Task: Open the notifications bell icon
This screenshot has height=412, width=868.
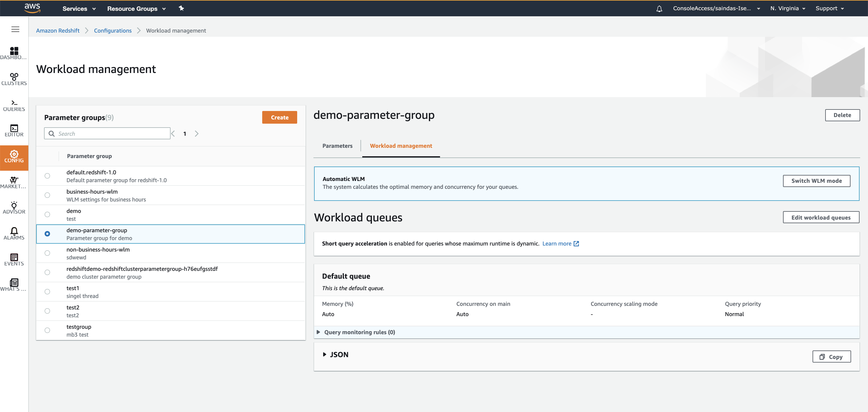Action: (x=659, y=9)
